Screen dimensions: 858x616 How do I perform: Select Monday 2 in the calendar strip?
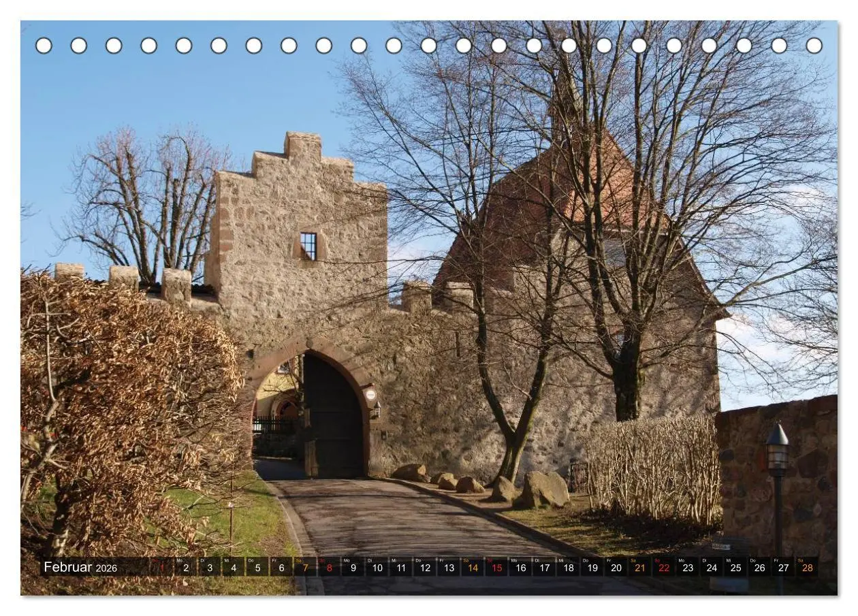185,567
